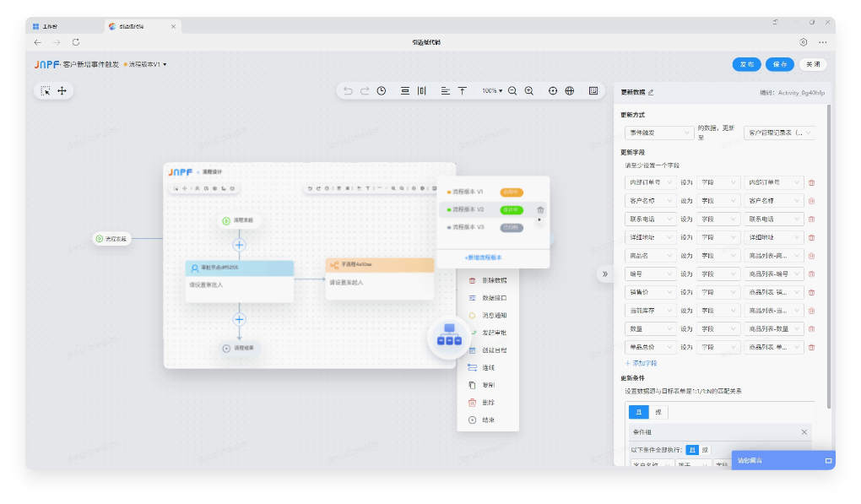The image size is (861, 504).
Task: Reload the page with refresh icon
Action: click(76, 42)
